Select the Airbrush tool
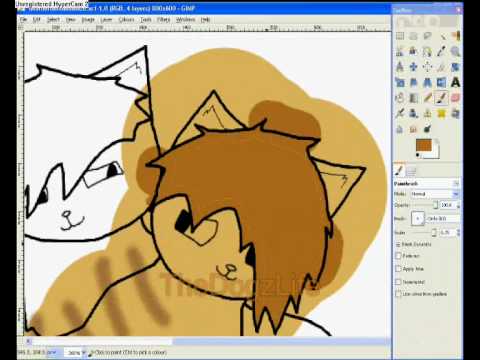 click(400, 113)
